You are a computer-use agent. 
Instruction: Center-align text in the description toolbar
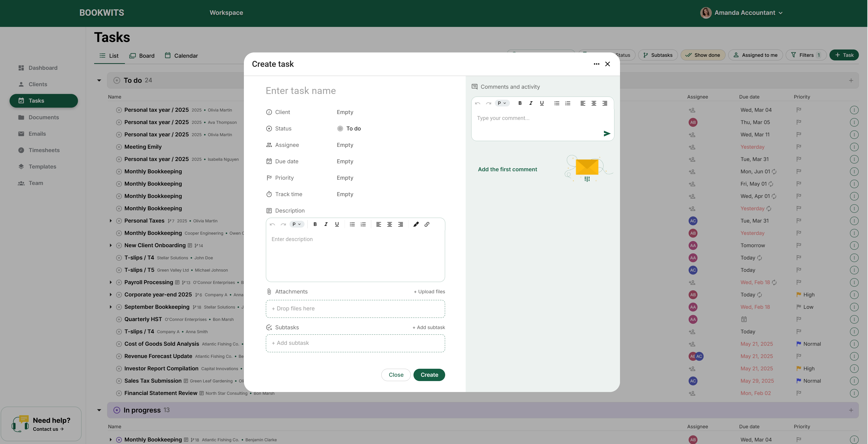[x=390, y=225]
